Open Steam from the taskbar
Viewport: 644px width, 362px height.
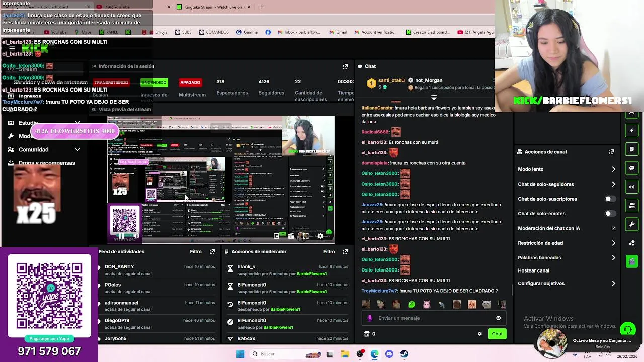(x=404, y=354)
